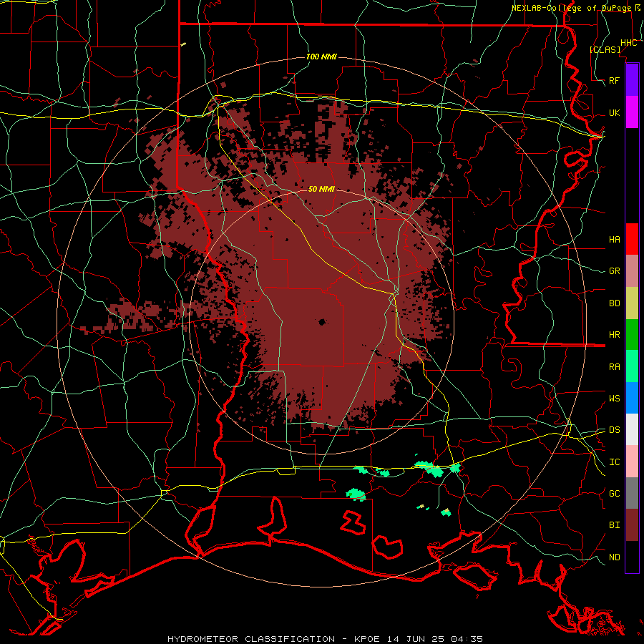Click the UK label in legend

[x=614, y=112]
